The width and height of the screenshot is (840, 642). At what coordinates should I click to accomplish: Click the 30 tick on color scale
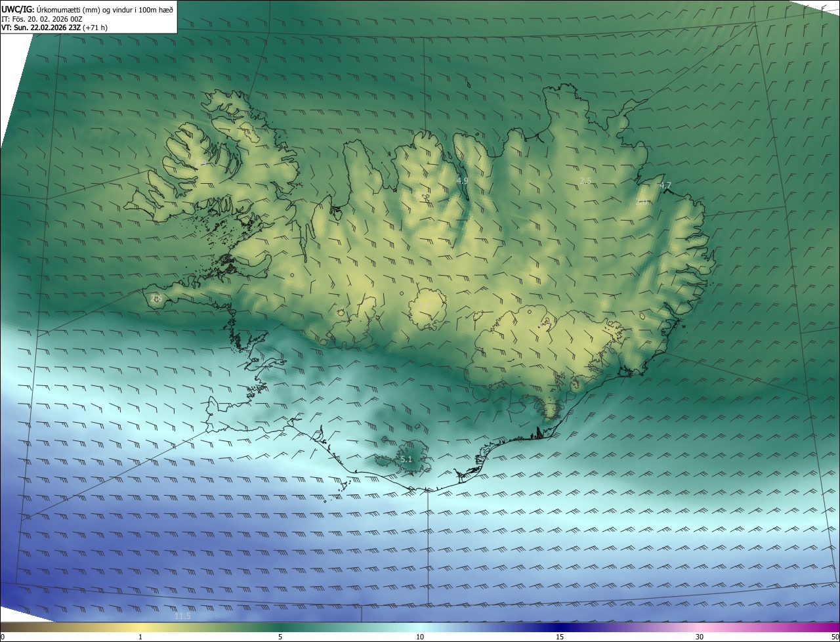(700, 637)
